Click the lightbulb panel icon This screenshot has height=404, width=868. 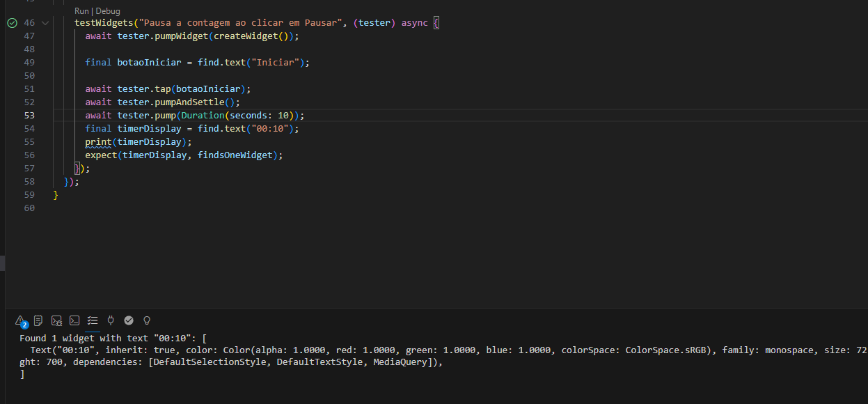pyautogui.click(x=147, y=320)
